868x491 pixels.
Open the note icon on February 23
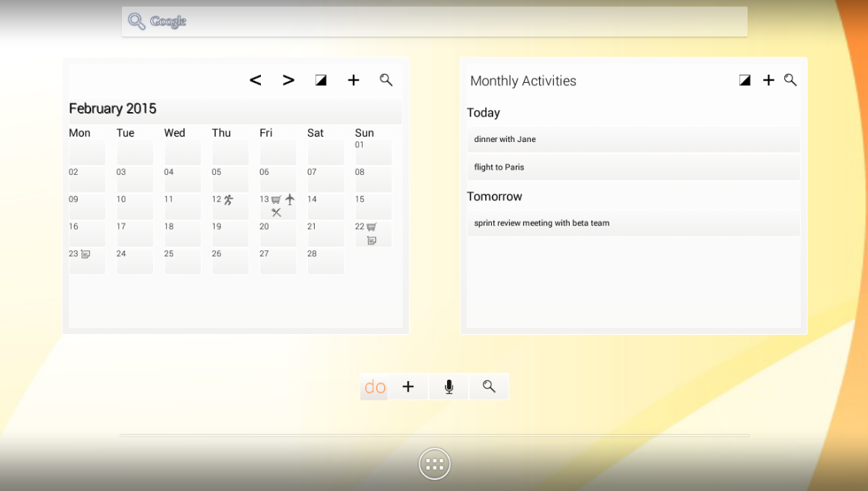[x=86, y=254]
